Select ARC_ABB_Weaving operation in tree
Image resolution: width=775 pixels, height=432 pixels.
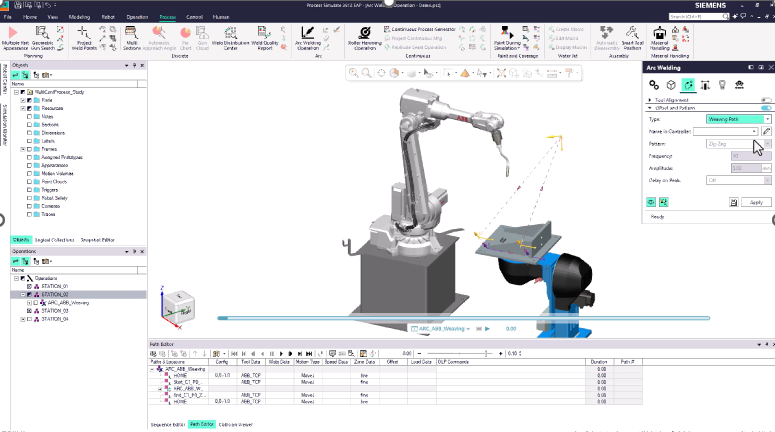(x=68, y=302)
